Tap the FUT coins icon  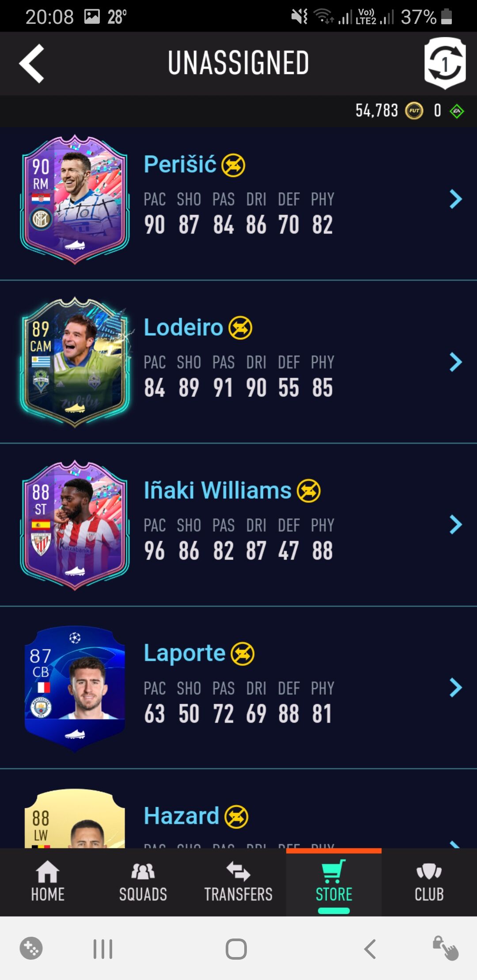(x=414, y=111)
